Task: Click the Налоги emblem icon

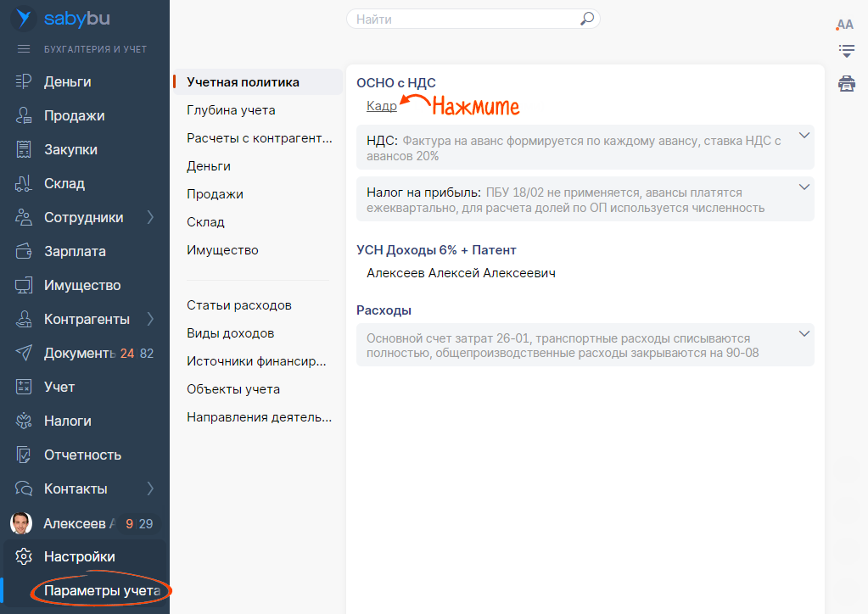Action: pos(24,421)
